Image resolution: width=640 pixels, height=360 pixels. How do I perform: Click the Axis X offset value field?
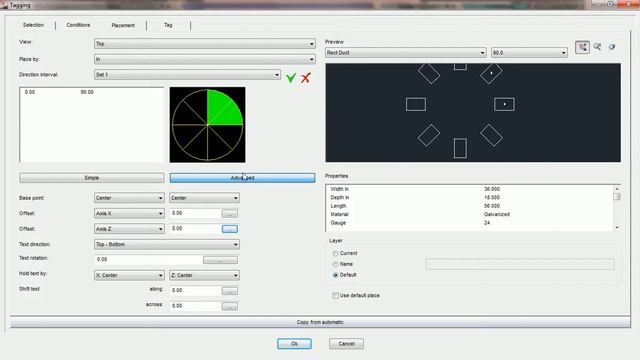[195, 213]
